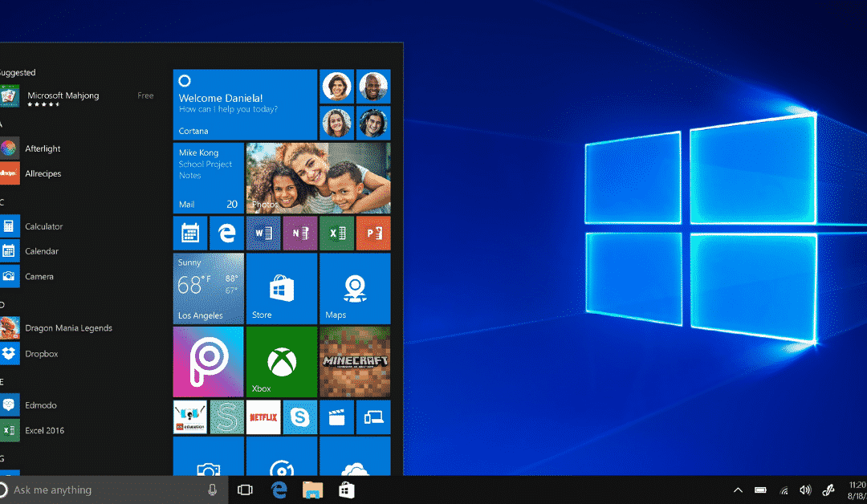The width and height of the screenshot is (867, 504).
Task: Open File Explorer from the taskbar
Action: [x=312, y=490]
